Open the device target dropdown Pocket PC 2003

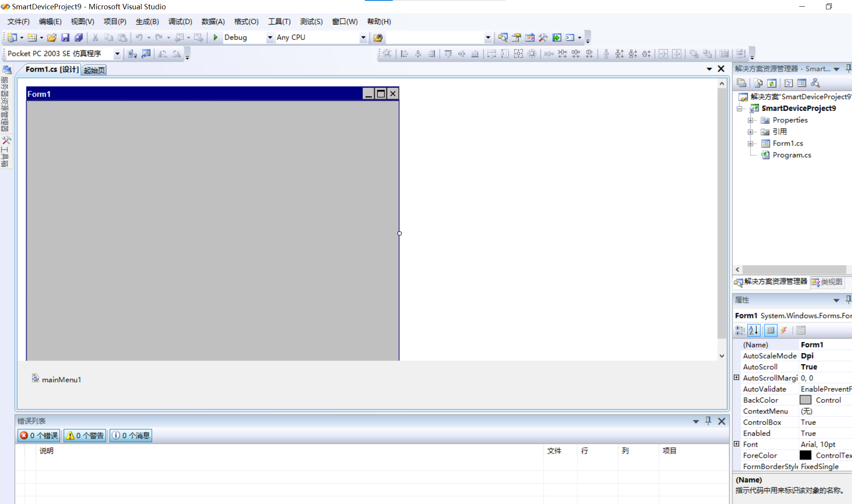tap(117, 54)
